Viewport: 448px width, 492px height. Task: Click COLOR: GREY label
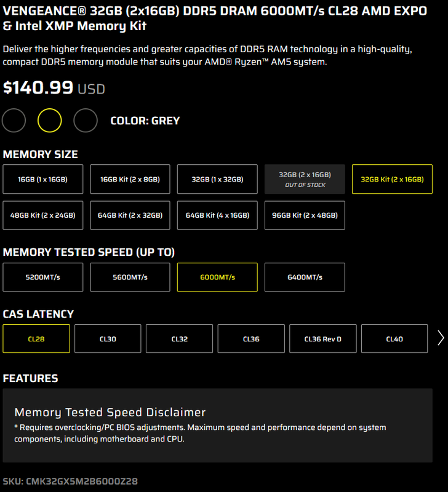click(x=145, y=121)
